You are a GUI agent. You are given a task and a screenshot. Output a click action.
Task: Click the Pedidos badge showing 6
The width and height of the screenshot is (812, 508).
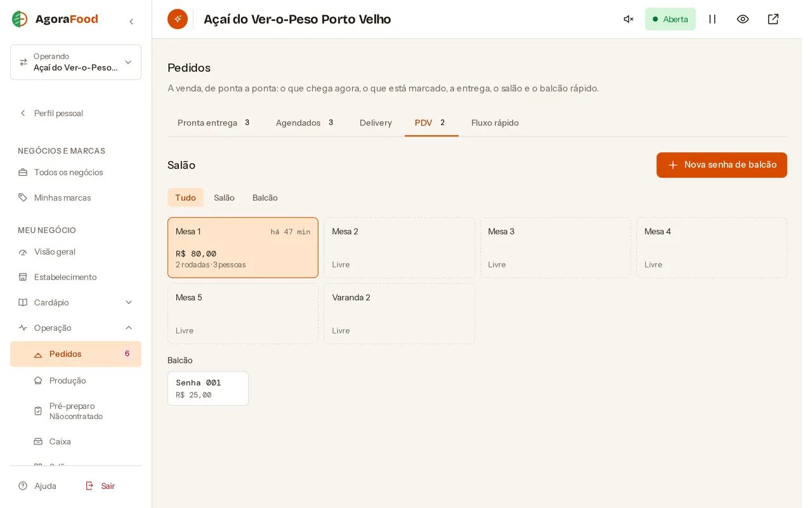coord(127,354)
